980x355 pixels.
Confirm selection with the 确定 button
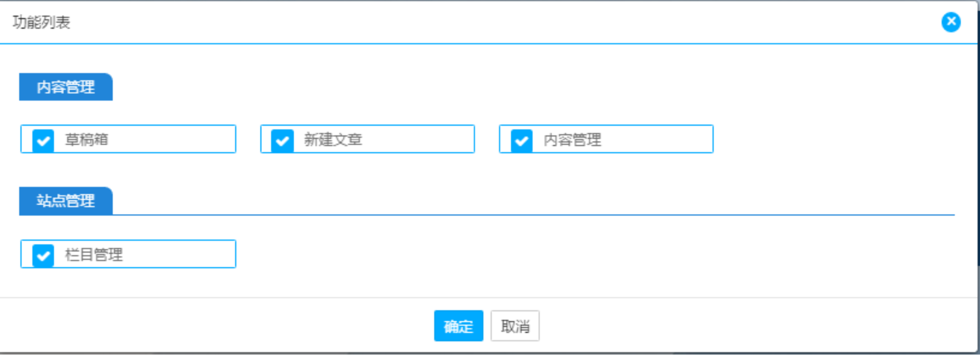(x=458, y=326)
